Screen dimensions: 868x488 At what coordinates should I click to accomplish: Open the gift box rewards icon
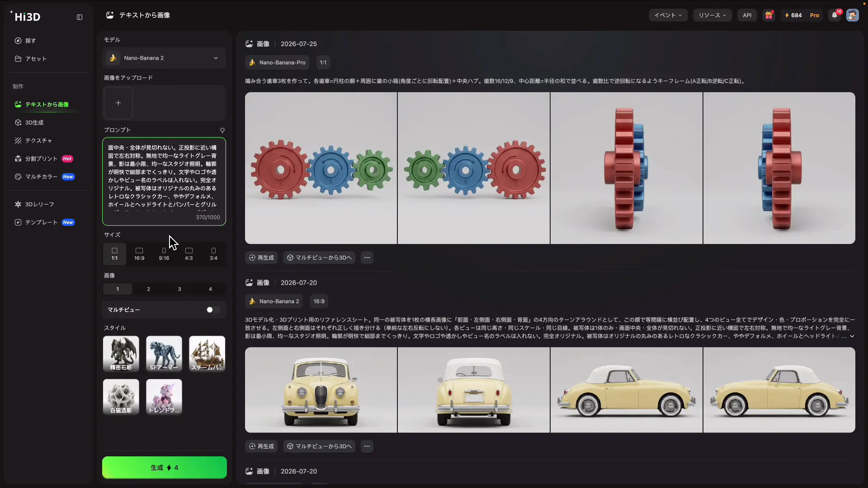(x=769, y=15)
